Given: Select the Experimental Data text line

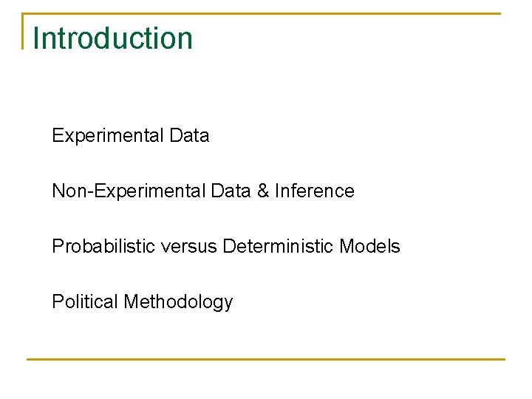Looking at the screenshot, I should (130, 136).
